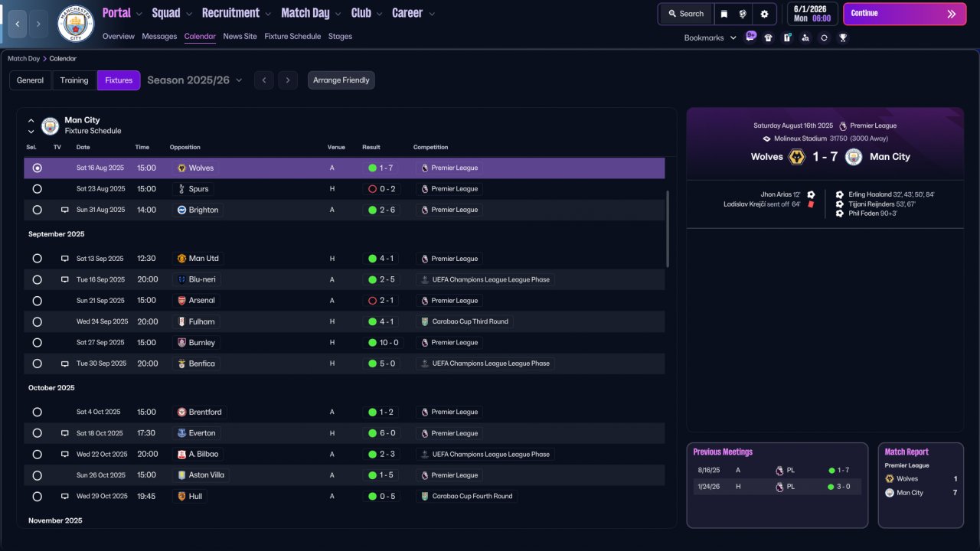Screen dimensions: 980x551
Task: Select the Hull fixture radio button
Action: click(x=37, y=496)
